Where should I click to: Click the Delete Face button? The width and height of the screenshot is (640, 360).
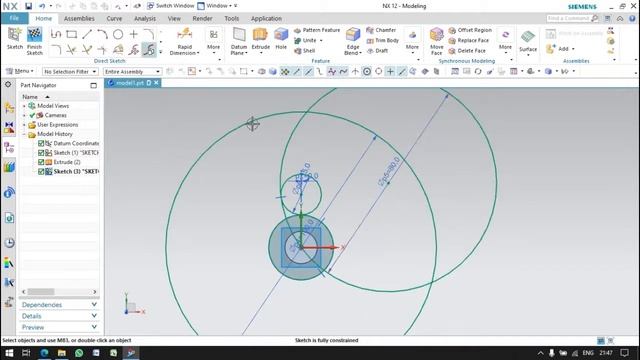pyautogui.click(x=467, y=51)
